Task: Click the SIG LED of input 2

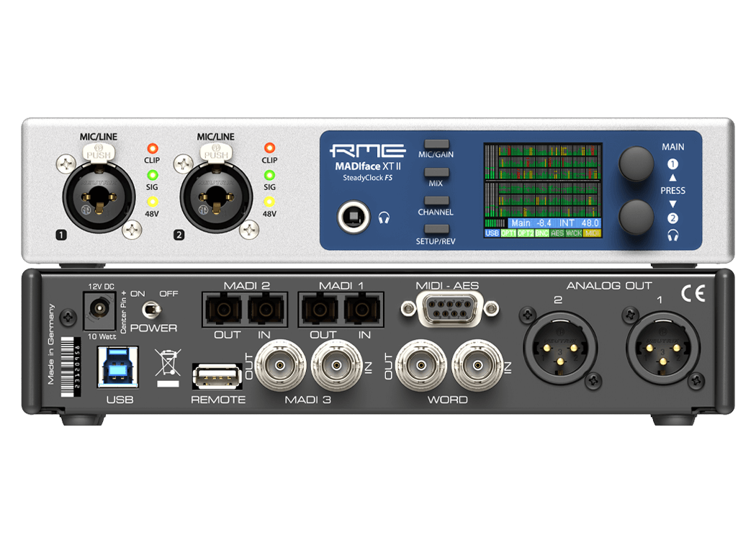Action: (x=269, y=176)
